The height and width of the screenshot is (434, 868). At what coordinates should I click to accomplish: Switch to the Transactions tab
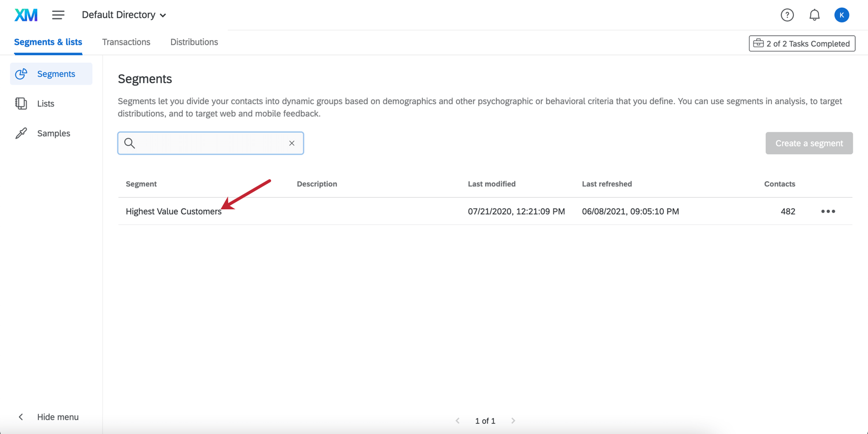click(x=126, y=42)
